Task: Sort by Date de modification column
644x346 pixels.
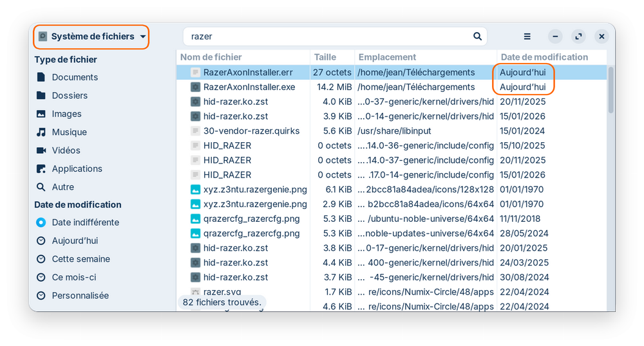Action: (544, 57)
